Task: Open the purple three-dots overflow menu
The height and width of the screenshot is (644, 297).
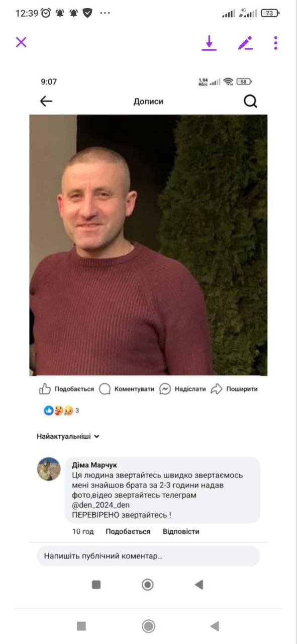Action: [x=275, y=43]
